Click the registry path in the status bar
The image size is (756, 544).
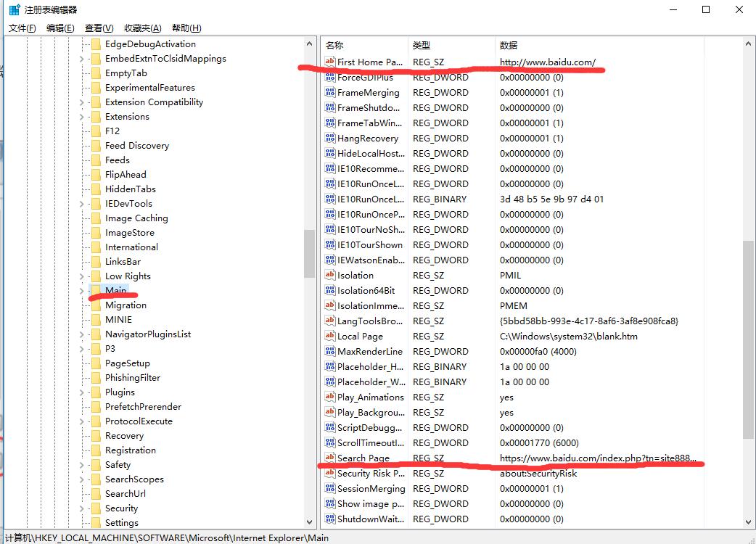point(167,538)
